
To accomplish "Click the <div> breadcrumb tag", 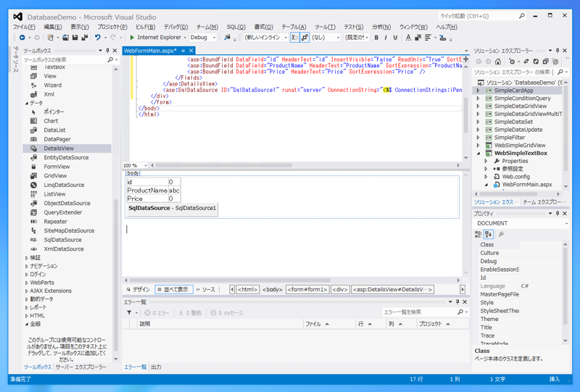I will click(x=340, y=290).
